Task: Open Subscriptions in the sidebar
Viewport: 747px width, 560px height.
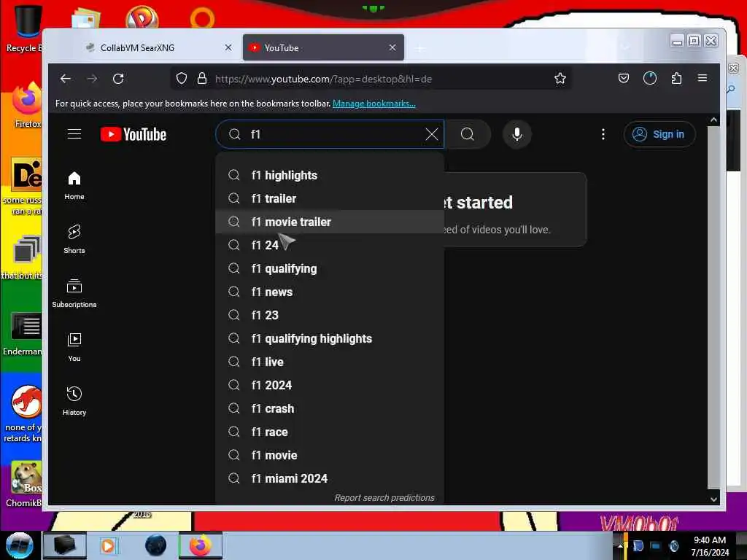Action: click(74, 293)
